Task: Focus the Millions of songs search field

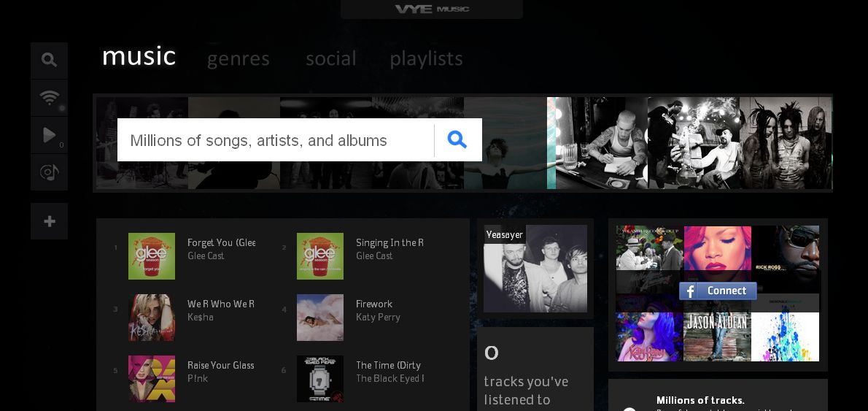Action: coord(276,139)
